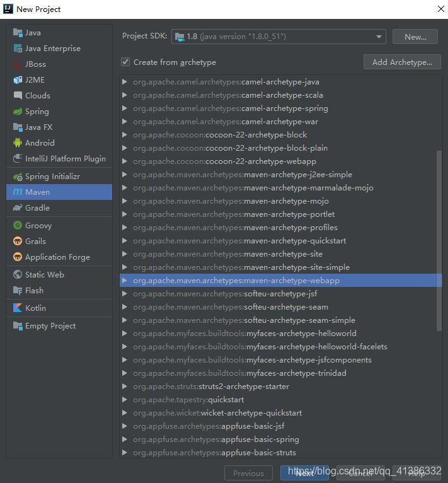
Task: Click the J2ME icon
Action: [18, 80]
